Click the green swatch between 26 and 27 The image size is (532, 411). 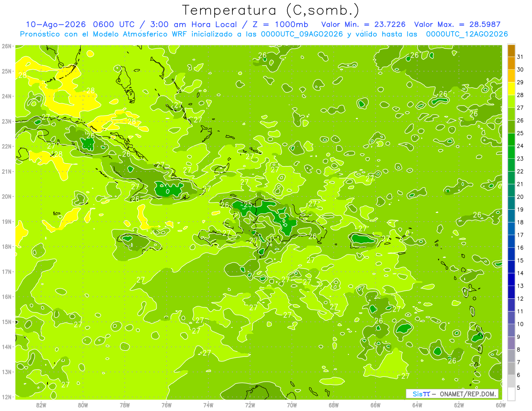click(x=511, y=114)
